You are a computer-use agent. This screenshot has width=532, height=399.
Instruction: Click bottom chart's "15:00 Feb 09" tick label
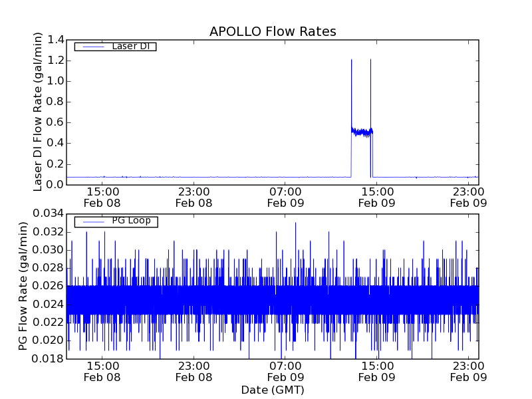point(377,371)
